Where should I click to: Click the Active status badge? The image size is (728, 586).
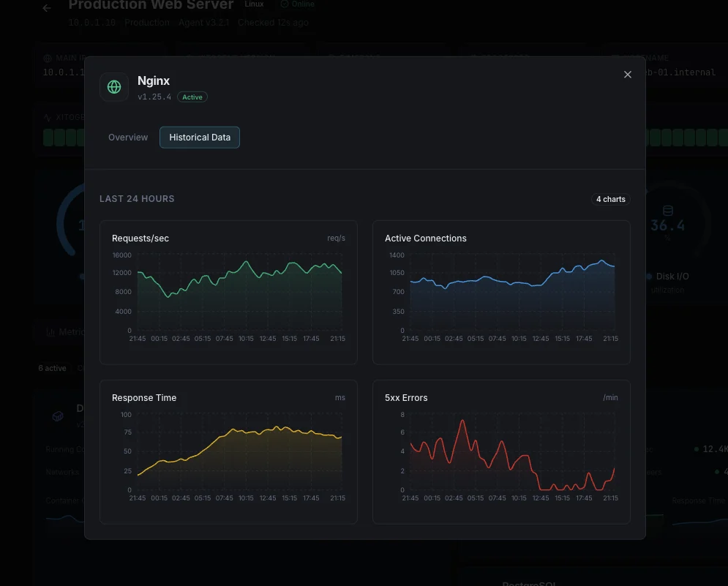click(192, 97)
